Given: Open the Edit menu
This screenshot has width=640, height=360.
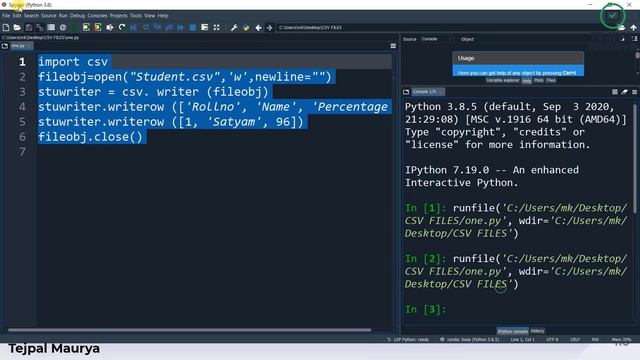Looking at the screenshot, I should tap(17, 16).
